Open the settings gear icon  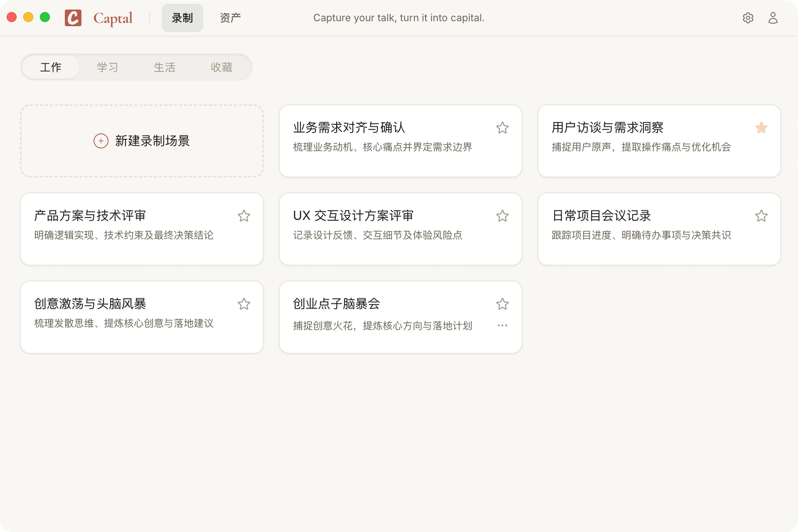[748, 17]
